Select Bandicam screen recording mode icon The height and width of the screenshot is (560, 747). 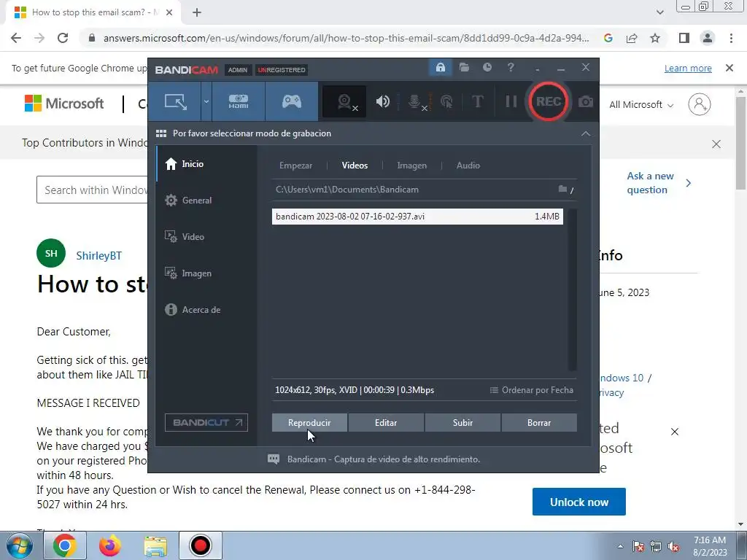point(175,101)
